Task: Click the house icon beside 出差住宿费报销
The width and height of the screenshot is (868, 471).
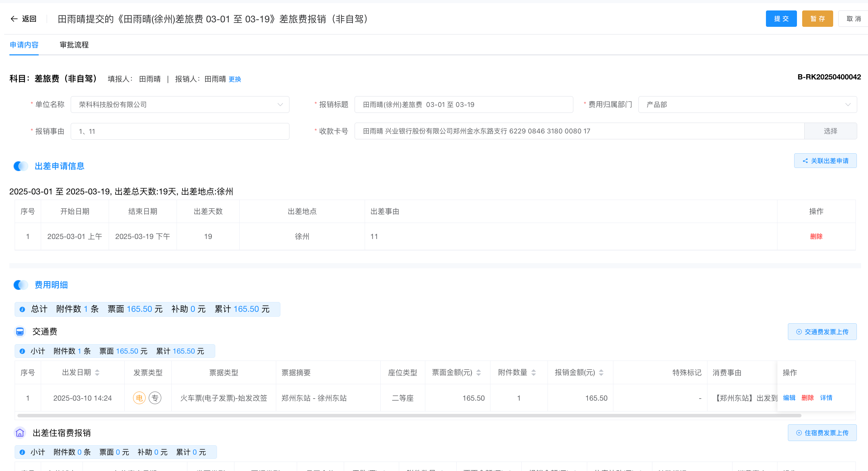Action: (20, 433)
